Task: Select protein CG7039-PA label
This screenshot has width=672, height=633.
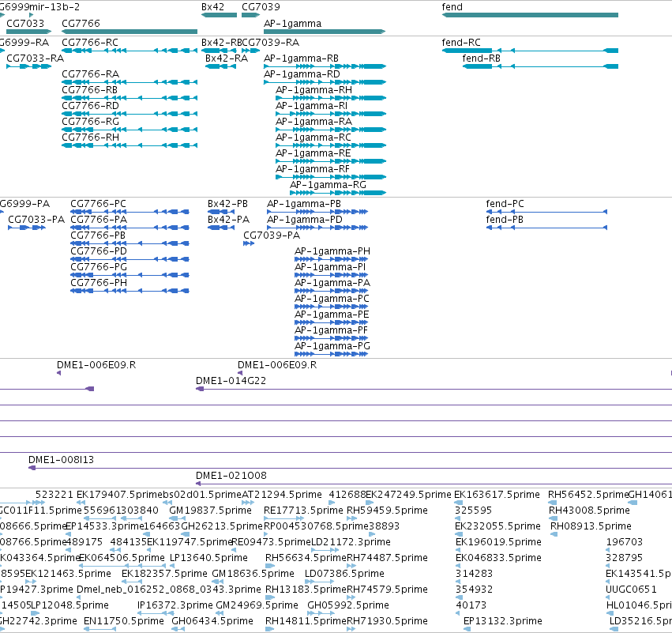Action: point(272,235)
